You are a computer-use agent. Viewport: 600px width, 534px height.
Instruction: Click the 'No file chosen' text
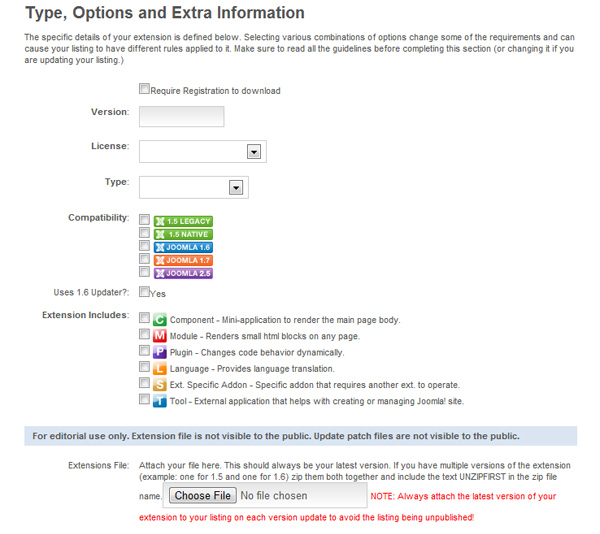[274, 495]
